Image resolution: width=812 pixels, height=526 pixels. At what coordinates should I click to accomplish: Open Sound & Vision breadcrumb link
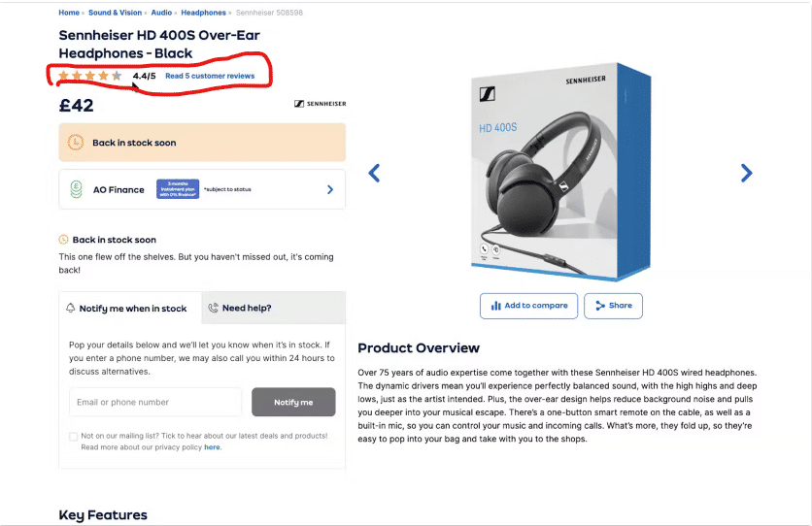(115, 13)
